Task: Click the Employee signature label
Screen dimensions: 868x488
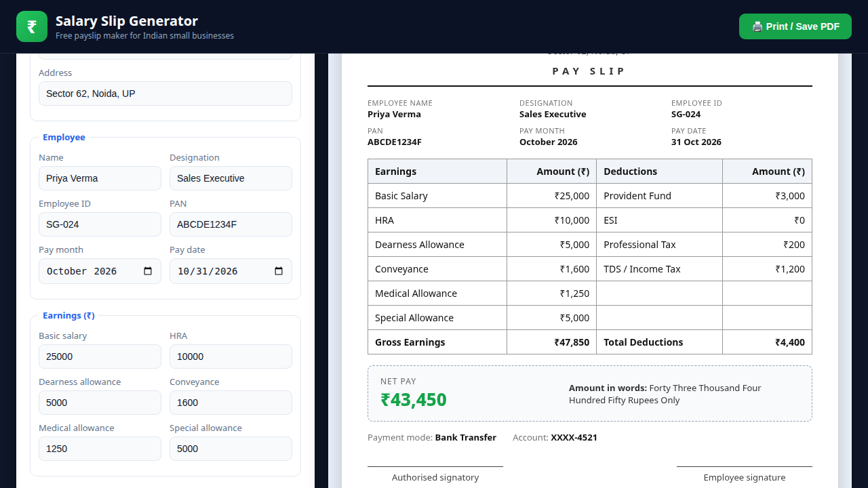Action: click(745, 477)
